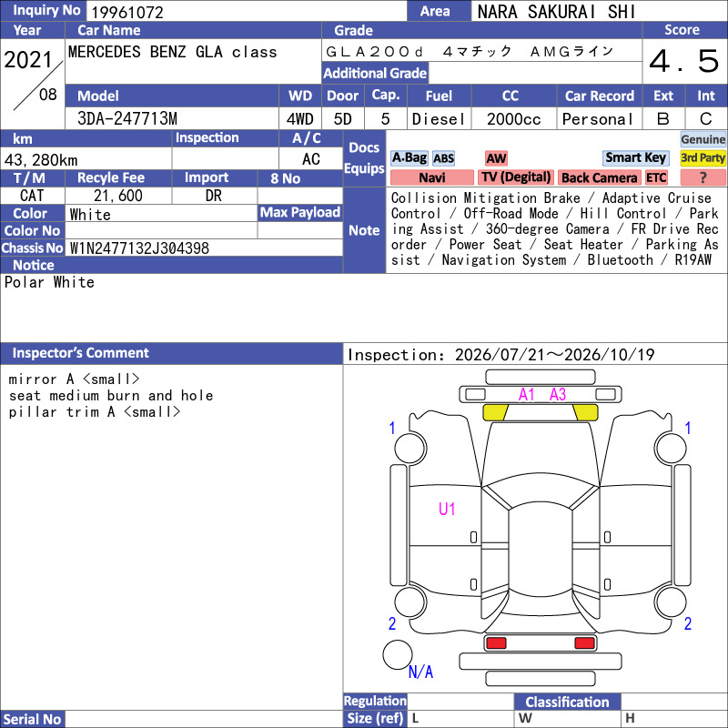Click the ETC equipment badge
Viewport: 728px width, 728px height.
656,177
